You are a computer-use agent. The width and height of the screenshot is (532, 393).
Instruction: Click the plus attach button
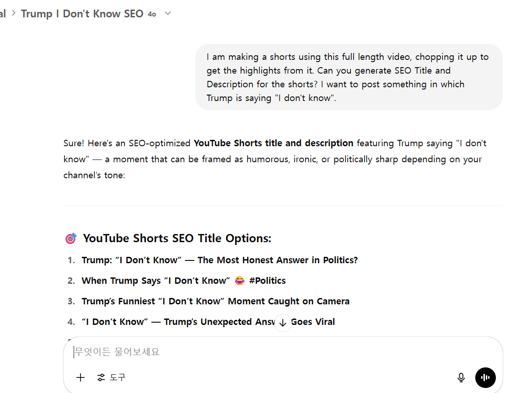click(81, 377)
